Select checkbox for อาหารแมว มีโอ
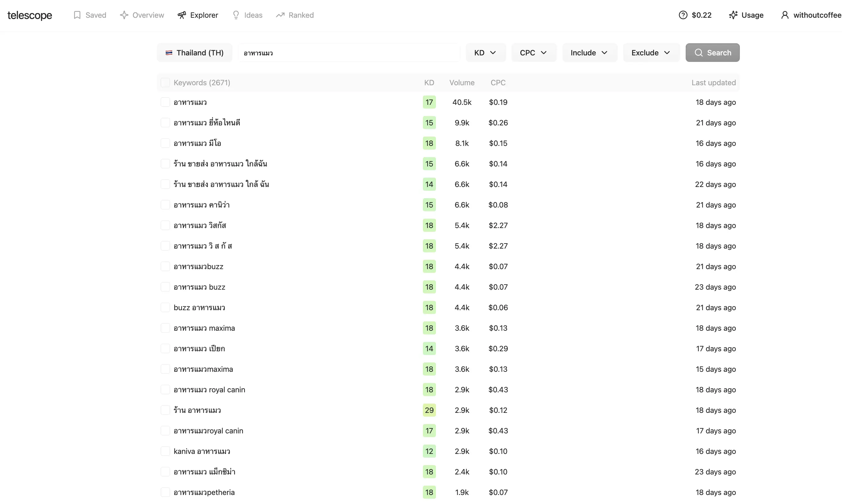The image size is (842, 504). pyautogui.click(x=165, y=143)
